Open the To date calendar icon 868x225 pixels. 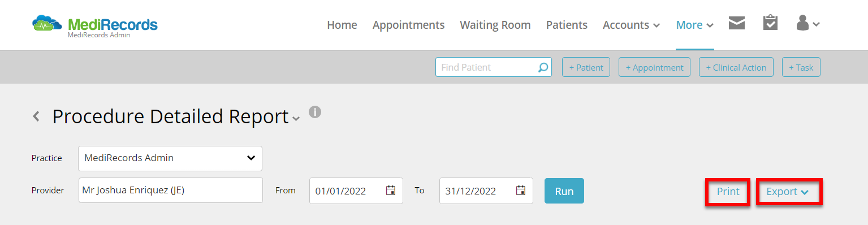click(521, 191)
